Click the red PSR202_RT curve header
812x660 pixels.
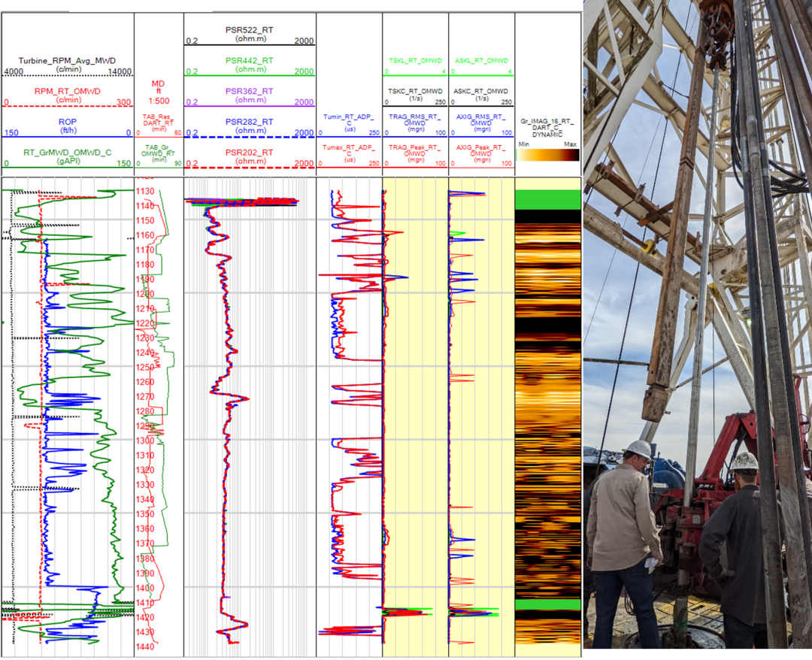[x=249, y=153]
